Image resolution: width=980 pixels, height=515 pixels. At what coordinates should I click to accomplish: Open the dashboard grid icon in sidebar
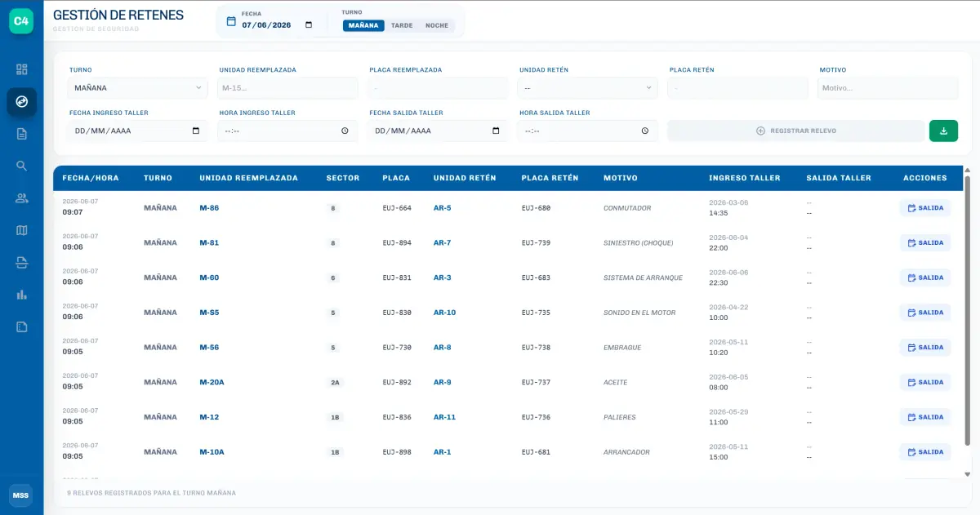tap(22, 69)
